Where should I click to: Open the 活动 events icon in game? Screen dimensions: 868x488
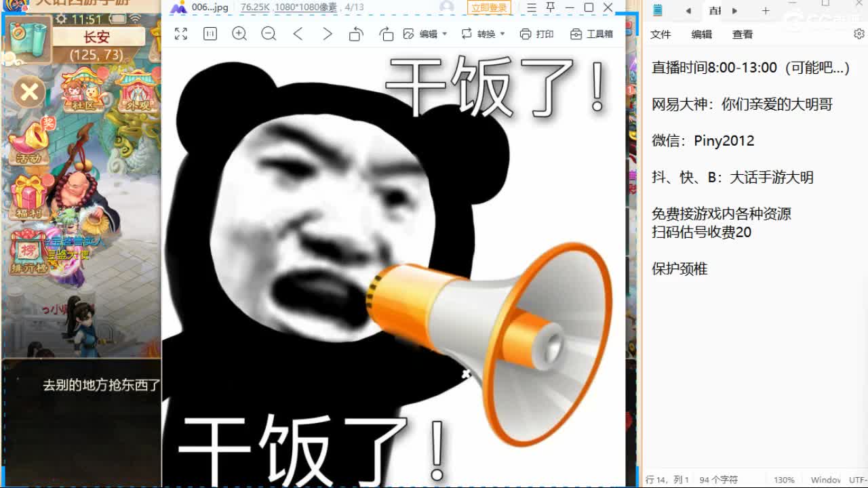coord(28,142)
